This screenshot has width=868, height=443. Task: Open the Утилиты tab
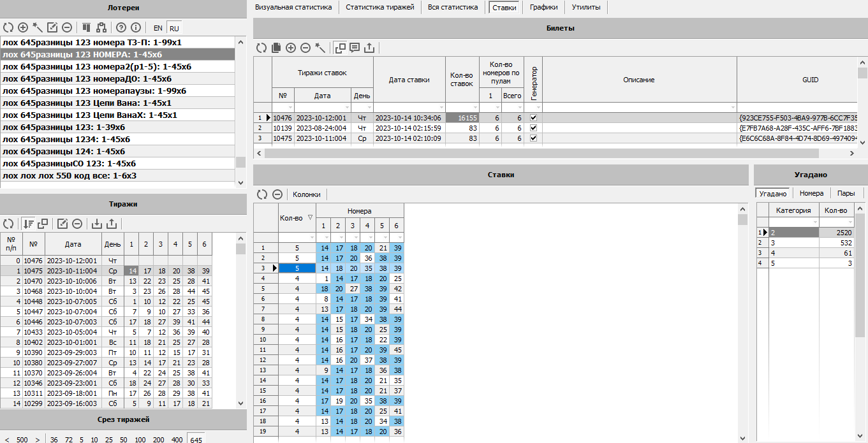587,8
